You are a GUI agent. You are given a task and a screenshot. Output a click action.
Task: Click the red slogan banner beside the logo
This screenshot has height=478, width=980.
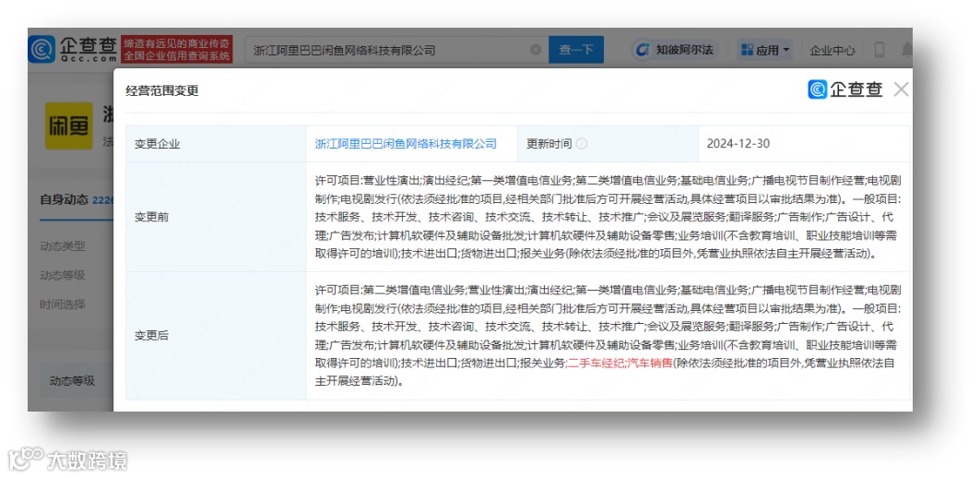[x=176, y=50]
